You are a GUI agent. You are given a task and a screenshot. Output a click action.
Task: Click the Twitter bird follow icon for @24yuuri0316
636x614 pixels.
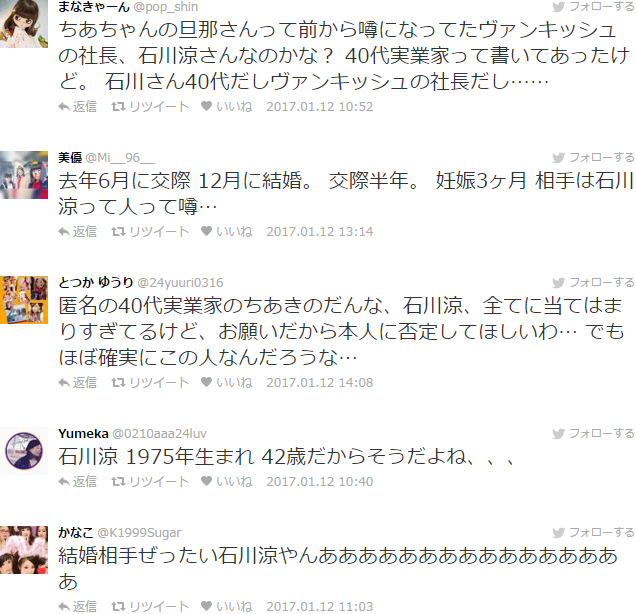pos(558,283)
